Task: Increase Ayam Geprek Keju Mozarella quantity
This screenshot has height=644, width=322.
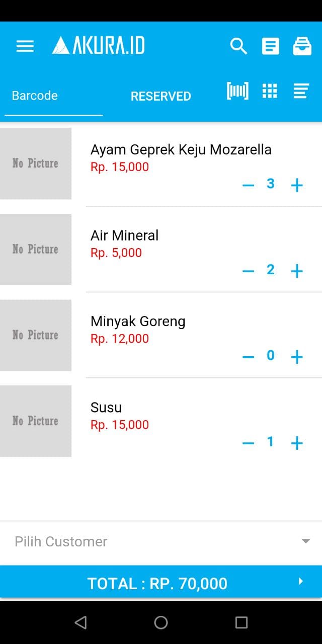Action: [x=297, y=185]
